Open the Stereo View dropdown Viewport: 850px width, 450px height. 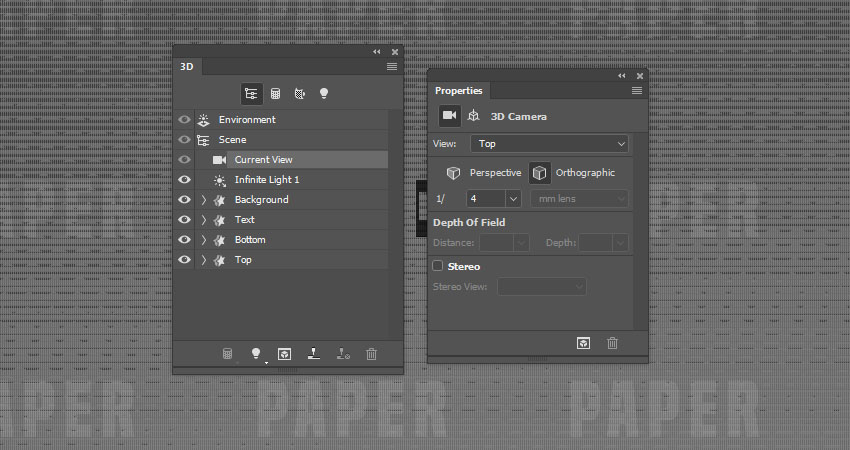(542, 287)
